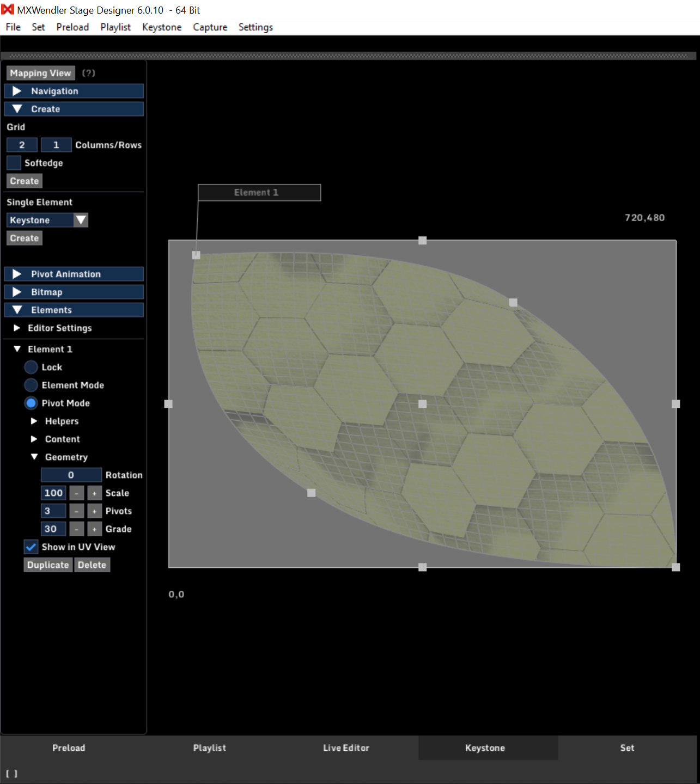Viewport: 700px width, 784px height.
Task: Click the right edge middle handle
Action: 676,403
